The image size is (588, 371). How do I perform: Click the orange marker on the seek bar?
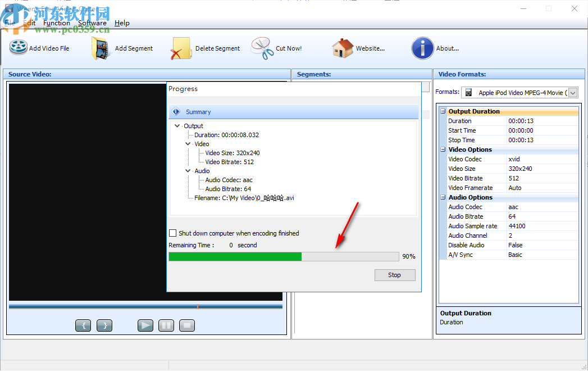tap(198, 306)
